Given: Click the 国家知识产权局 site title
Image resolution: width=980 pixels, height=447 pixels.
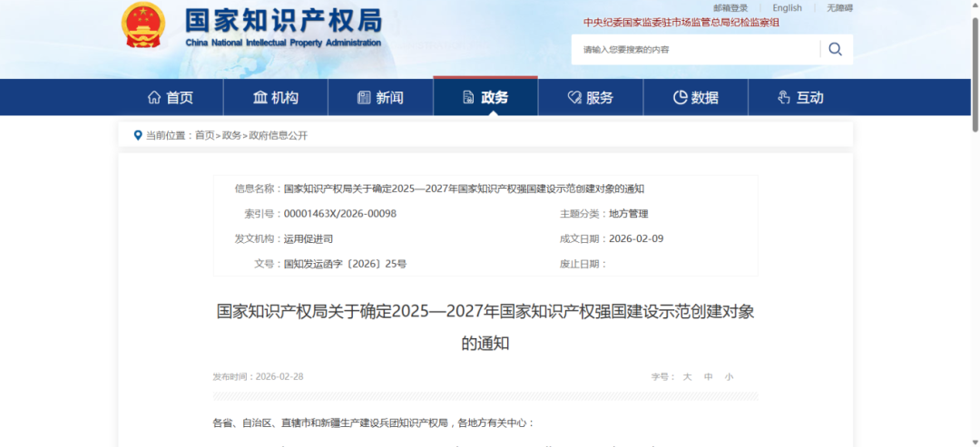Looking at the screenshot, I should click(x=283, y=21).
